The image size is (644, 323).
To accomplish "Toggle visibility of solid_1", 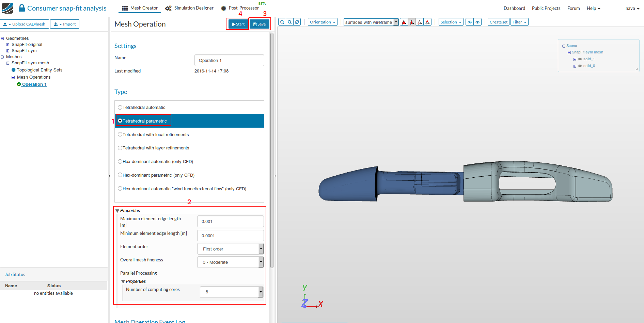I will click(580, 59).
